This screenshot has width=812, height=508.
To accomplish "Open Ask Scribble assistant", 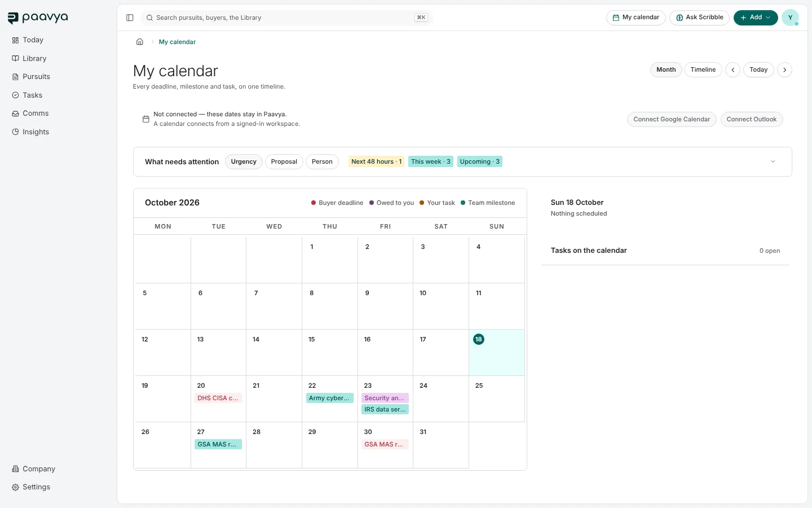I will tap(700, 17).
